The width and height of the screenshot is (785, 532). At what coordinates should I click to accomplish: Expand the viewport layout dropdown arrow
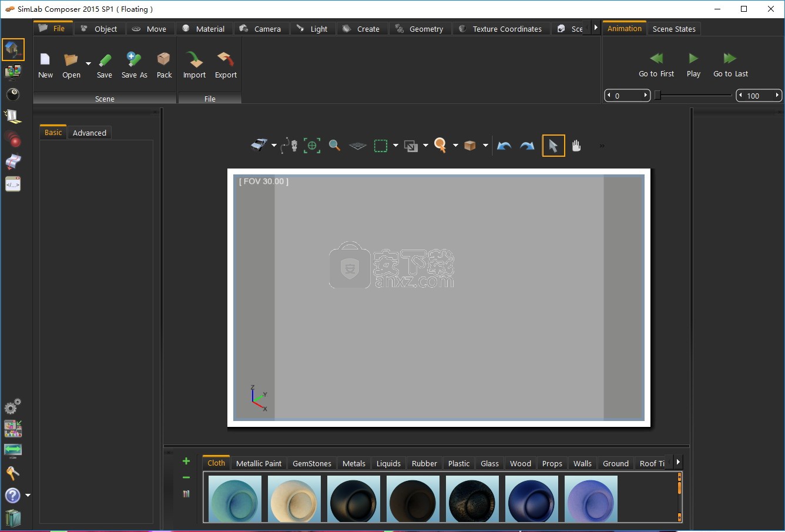(425, 146)
